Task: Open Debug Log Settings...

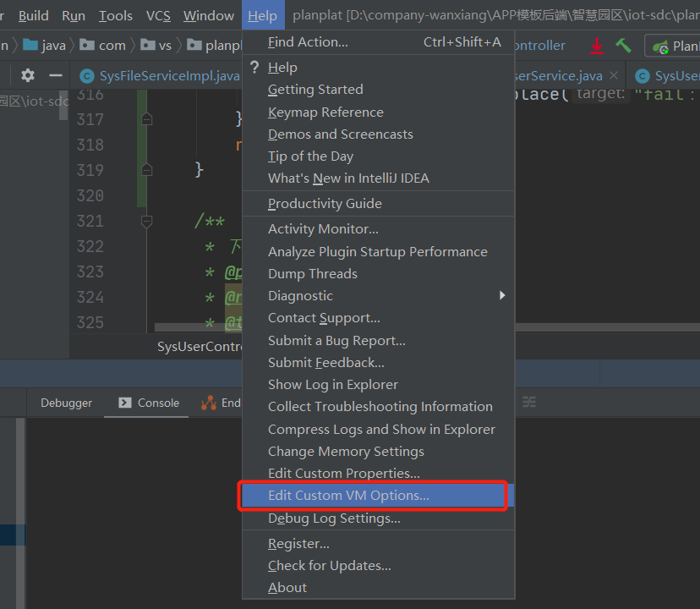Action: 378,518
